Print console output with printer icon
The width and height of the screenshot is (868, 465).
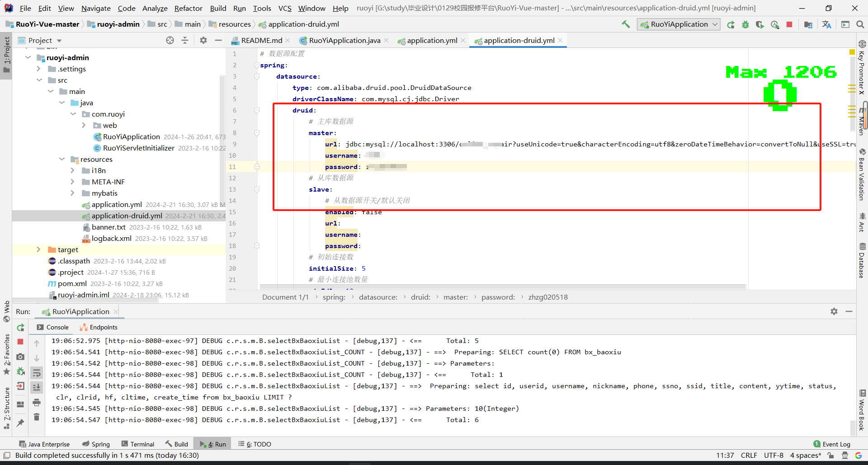[x=37, y=402]
